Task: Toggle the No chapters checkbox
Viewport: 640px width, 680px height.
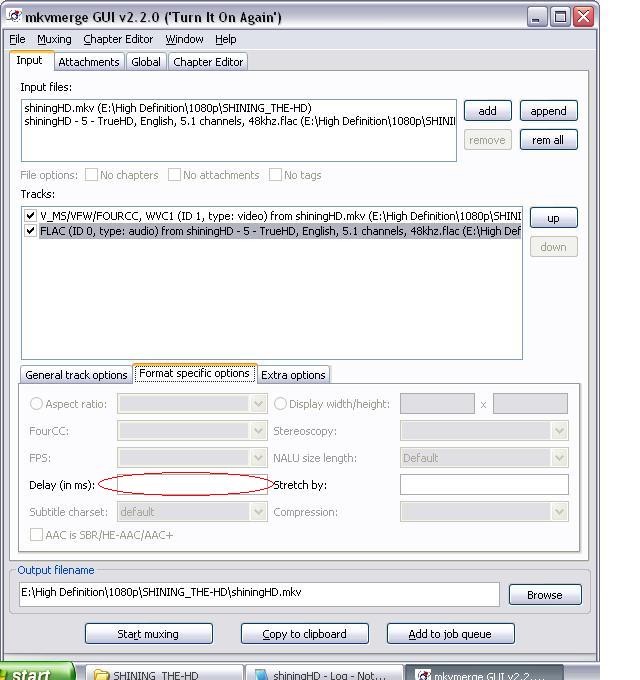Action: [91, 175]
